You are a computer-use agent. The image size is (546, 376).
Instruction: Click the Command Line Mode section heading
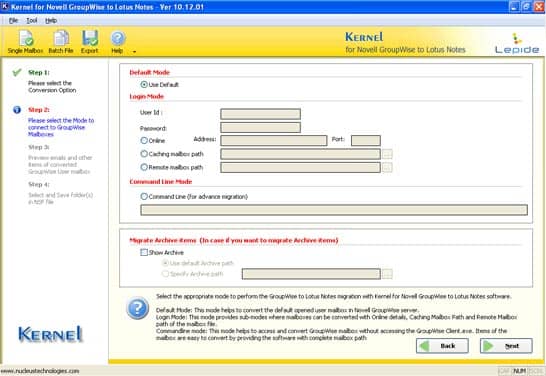161,181
